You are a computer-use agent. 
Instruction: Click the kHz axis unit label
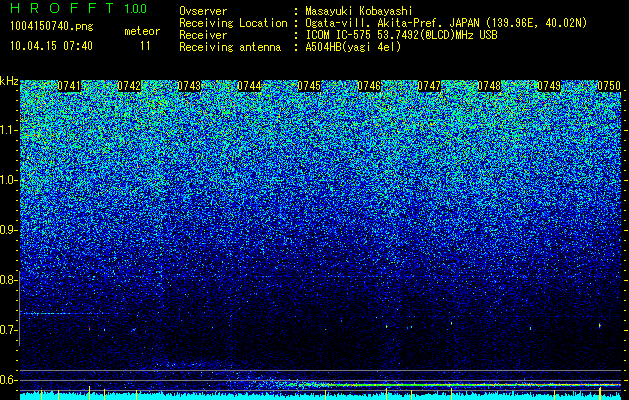(x=9, y=81)
